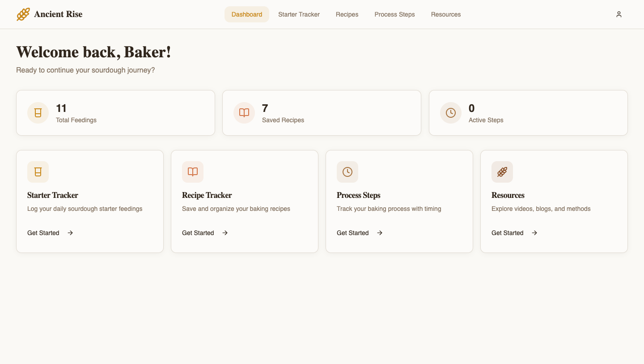Click the Ancient Rise brand name
This screenshot has width=644, height=364.
[x=58, y=14]
